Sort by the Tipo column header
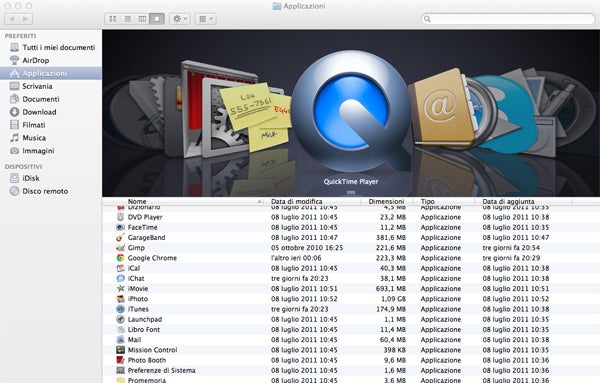The height and width of the screenshot is (383, 600). 427,201
